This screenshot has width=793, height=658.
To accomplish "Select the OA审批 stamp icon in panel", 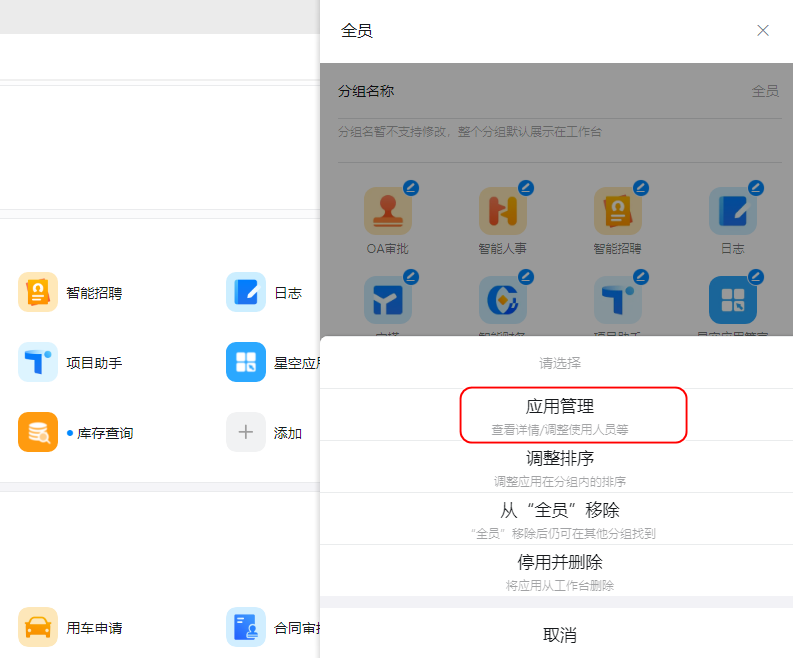I will point(388,211).
